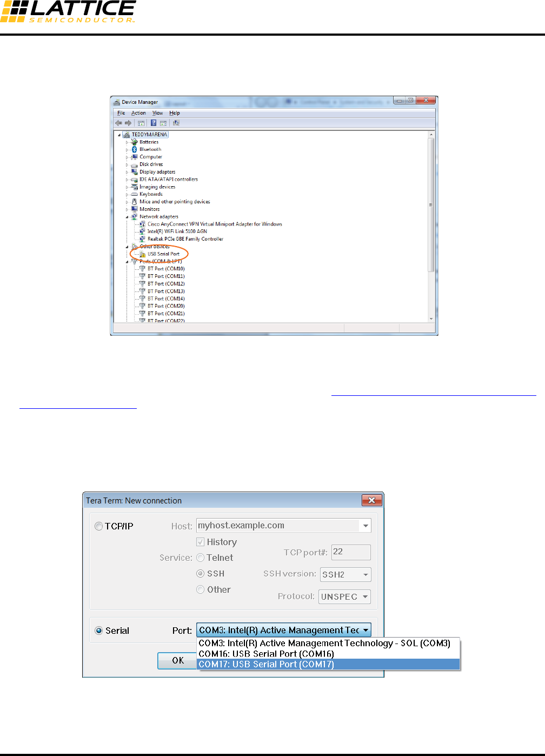Click the Computer category icon
Viewport: 545px width, 756px height.
tap(135, 157)
